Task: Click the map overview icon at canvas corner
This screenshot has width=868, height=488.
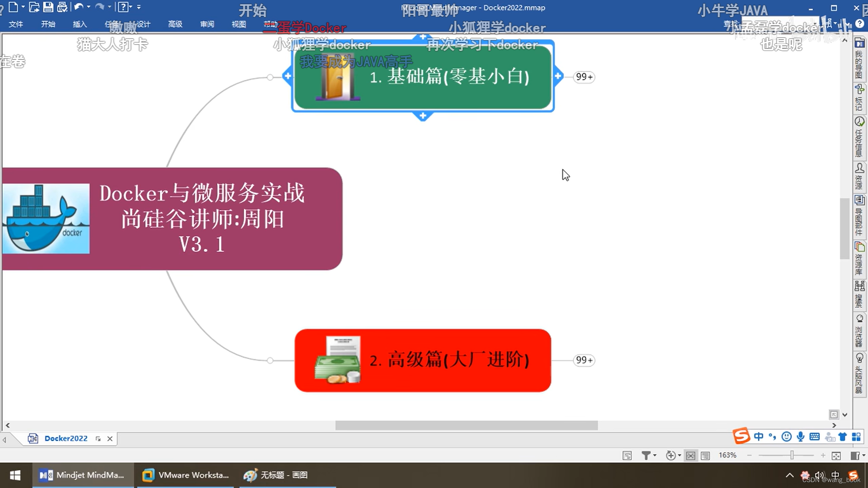Action: [x=834, y=414]
